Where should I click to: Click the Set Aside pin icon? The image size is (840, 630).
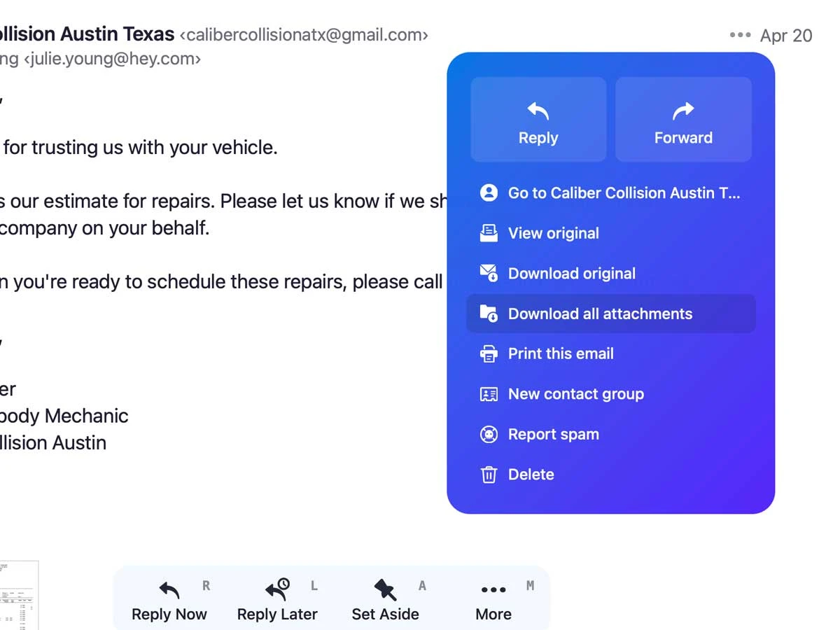click(385, 590)
